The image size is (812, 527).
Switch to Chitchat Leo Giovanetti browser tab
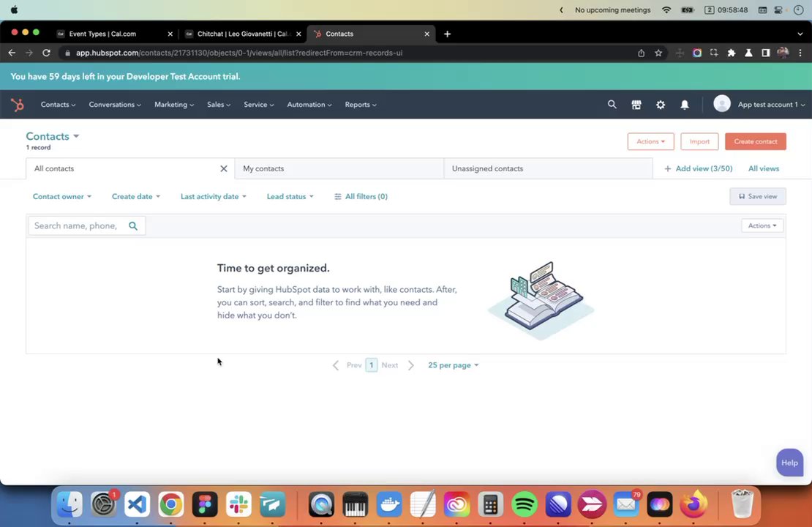click(x=242, y=34)
